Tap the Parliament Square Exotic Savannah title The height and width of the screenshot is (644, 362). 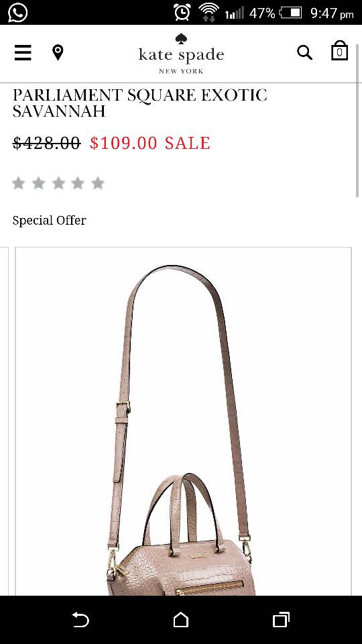tap(140, 103)
